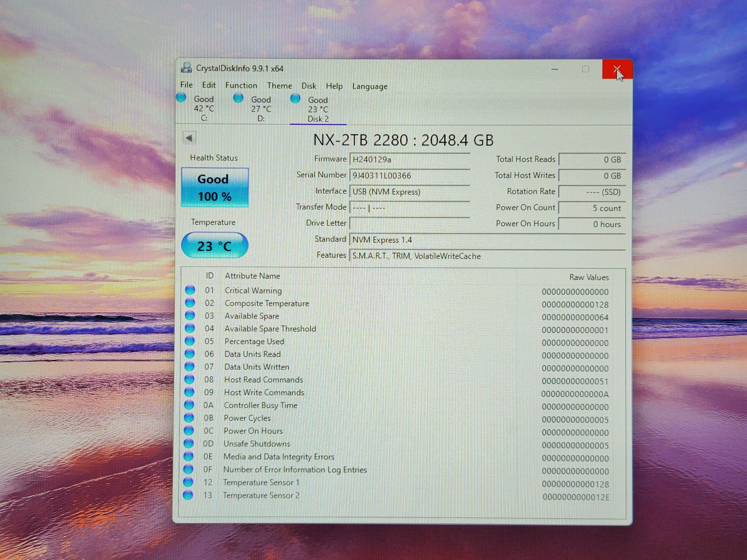
Task: Click the Interface field USB (NVM Express)
Action: click(410, 192)
